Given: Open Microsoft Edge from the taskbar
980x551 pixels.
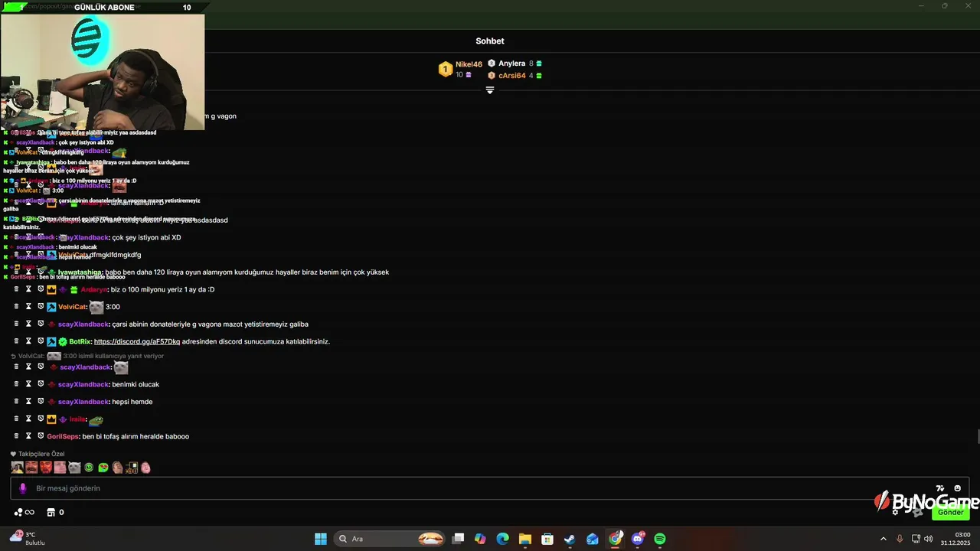Looking at the screenshot, I should tap(502, 539).
